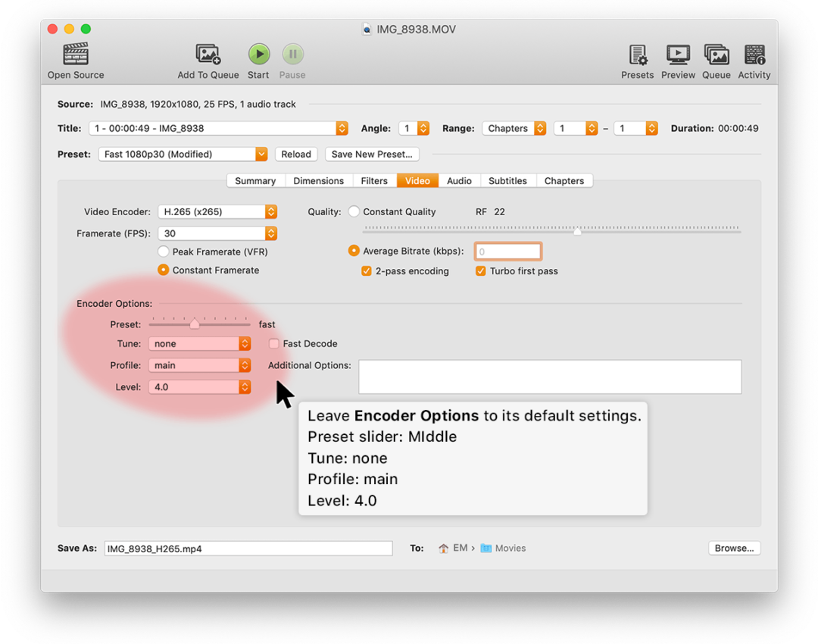
Task: Show the Queue window icon
Action: (716, 55)
